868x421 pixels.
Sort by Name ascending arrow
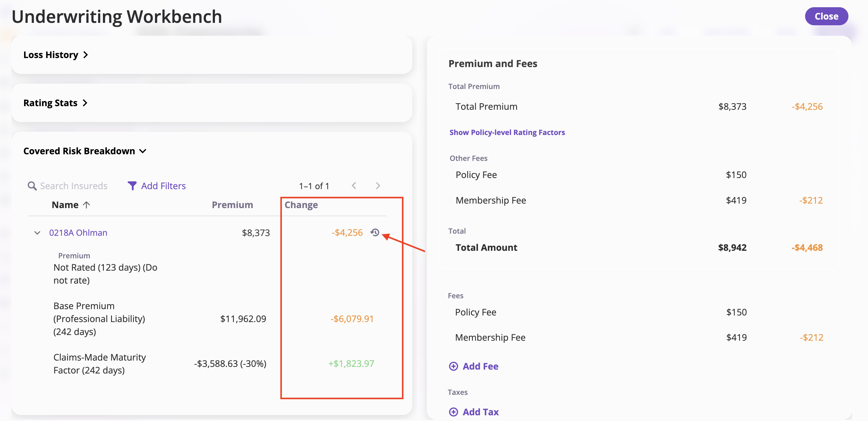86,205
